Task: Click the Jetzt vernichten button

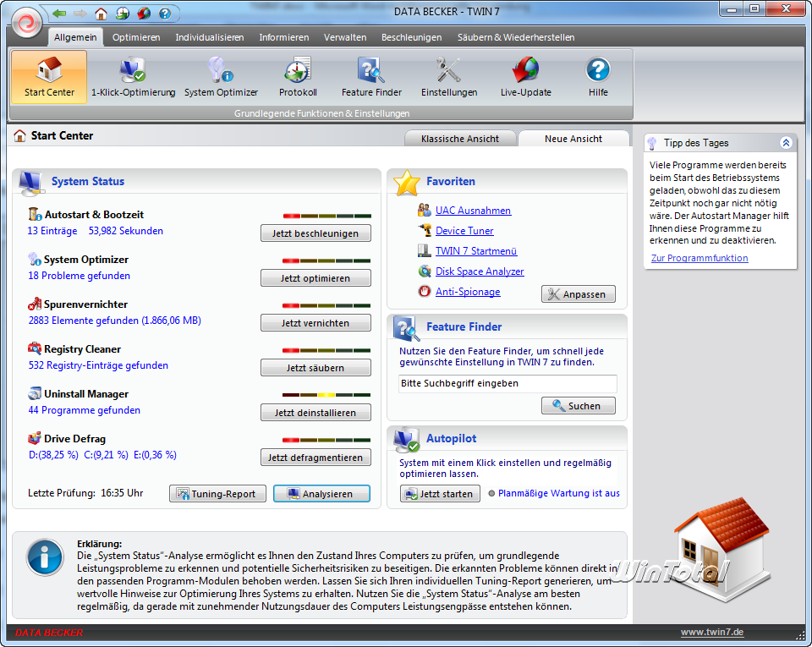Action: coord(315,323)
